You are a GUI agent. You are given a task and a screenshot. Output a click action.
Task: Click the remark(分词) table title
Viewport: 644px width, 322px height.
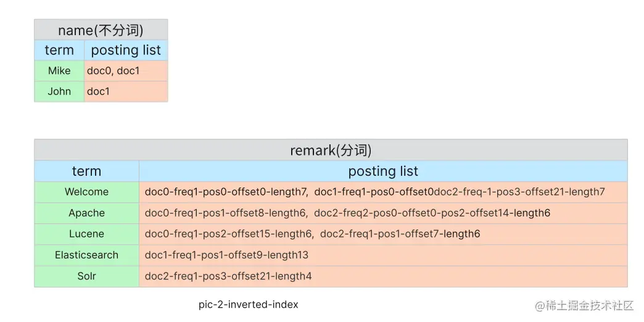tap(331, 150)
